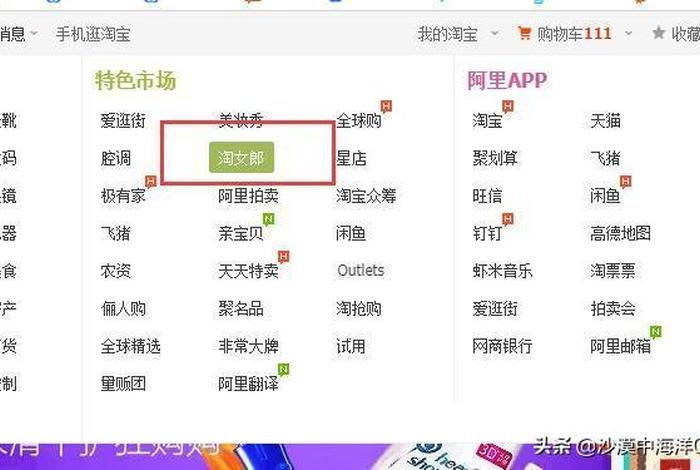Image resolution: width=700 pixels, height=470 pixels.
Task: Open the 聚划算 app link
Action: pos(495,158)
